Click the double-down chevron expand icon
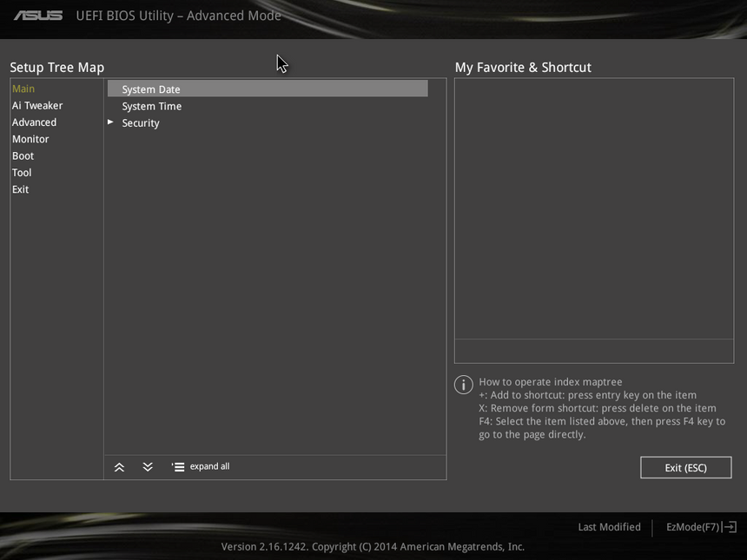747x560 pixels. (148, 467)
